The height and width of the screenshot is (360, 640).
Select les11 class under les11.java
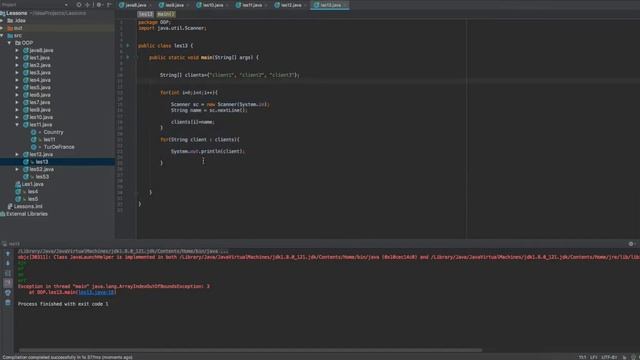tap(49, 139)
